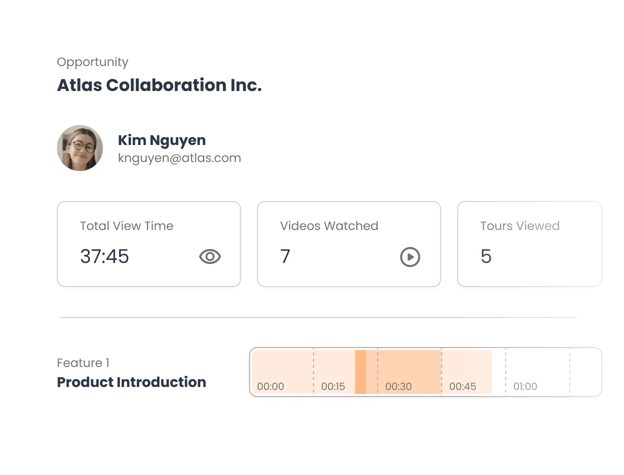624x475 pixels.
Task: Click the Opportunity label above the title
Action: pos(93,62)
